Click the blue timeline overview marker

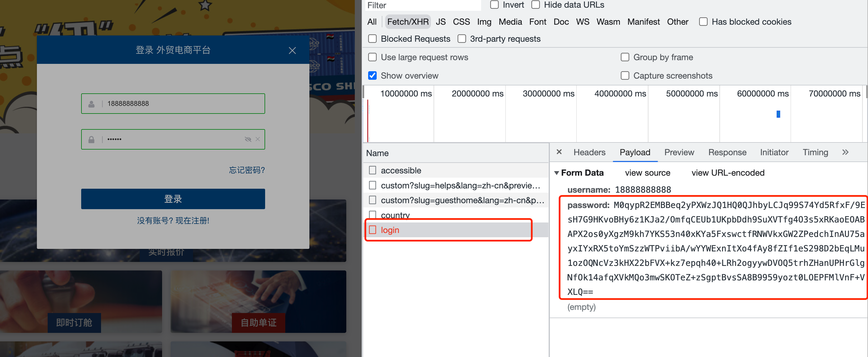tap(778, 114)
